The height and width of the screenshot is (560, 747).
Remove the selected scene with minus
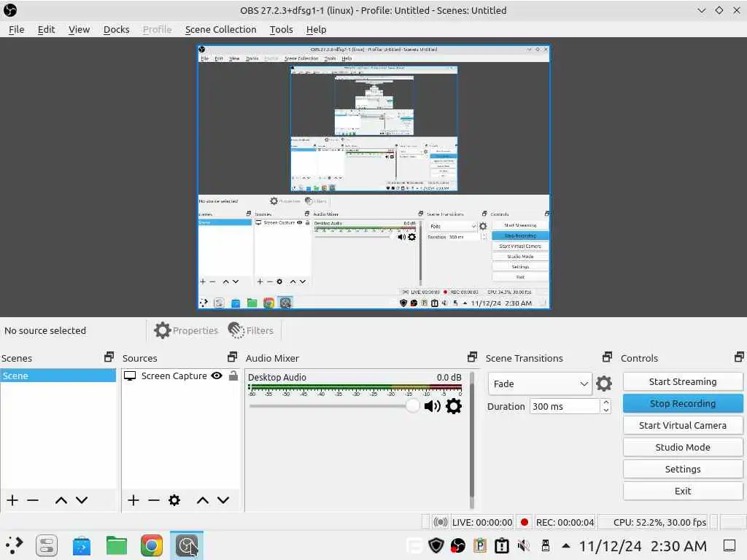click(x=33, y=500)
